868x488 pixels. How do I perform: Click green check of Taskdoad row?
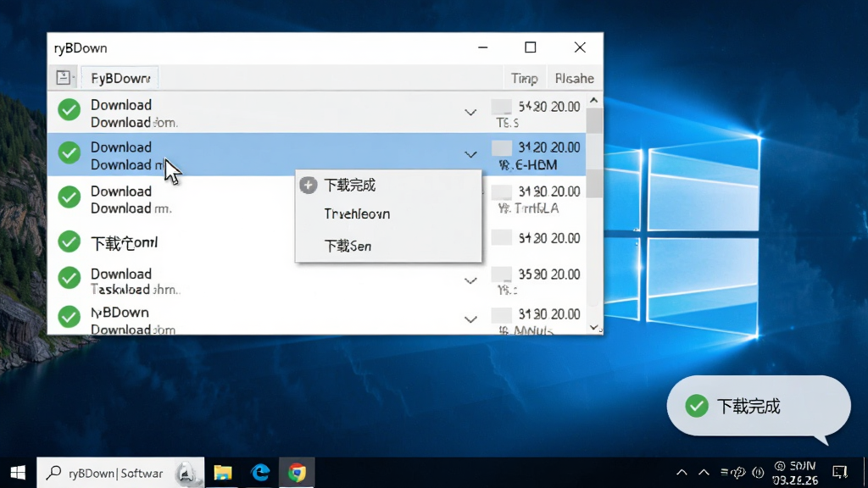pyautogui.click(x=70, y=278)
